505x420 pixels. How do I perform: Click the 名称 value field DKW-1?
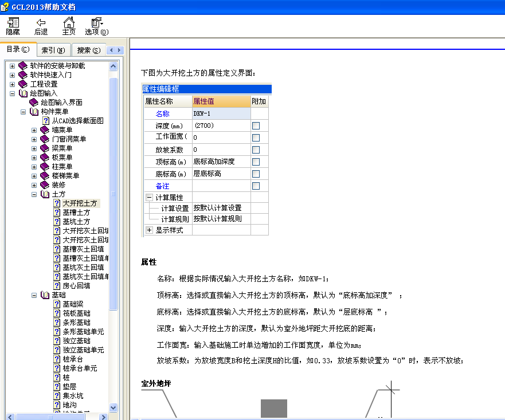(221, 113)
